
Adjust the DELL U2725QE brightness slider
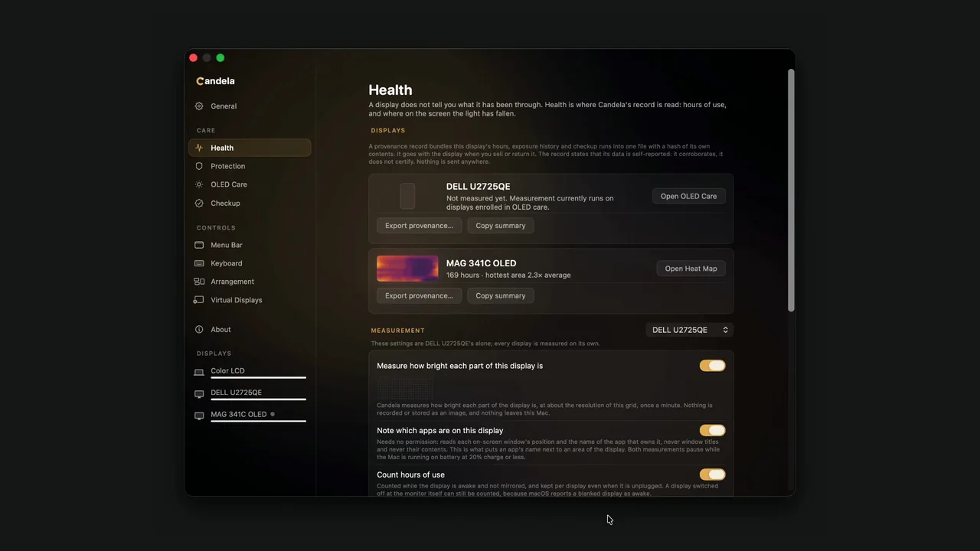pos(259,399)
